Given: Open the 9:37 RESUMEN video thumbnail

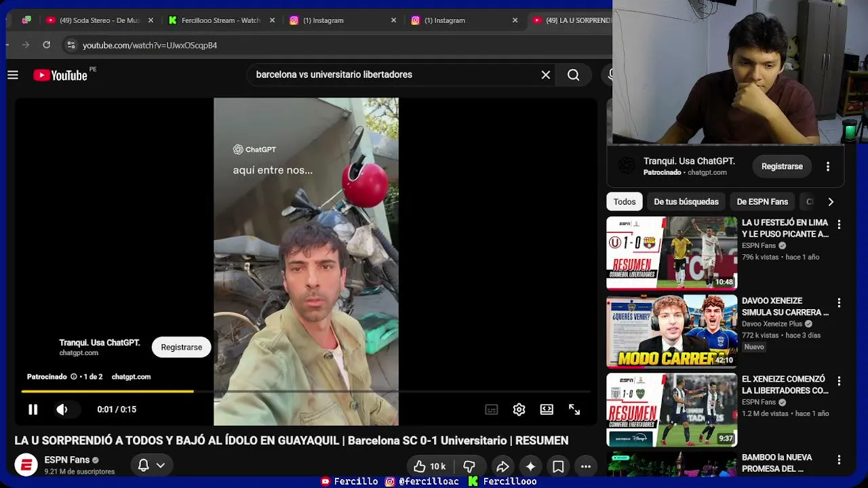Looking at the screenshot, I should (x=671, y=410).
